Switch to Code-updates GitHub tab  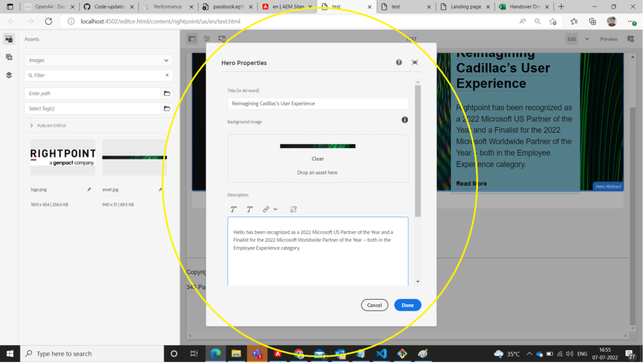109,6
